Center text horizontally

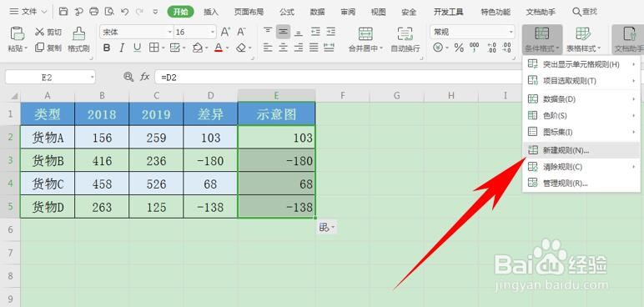coord(283,48)
